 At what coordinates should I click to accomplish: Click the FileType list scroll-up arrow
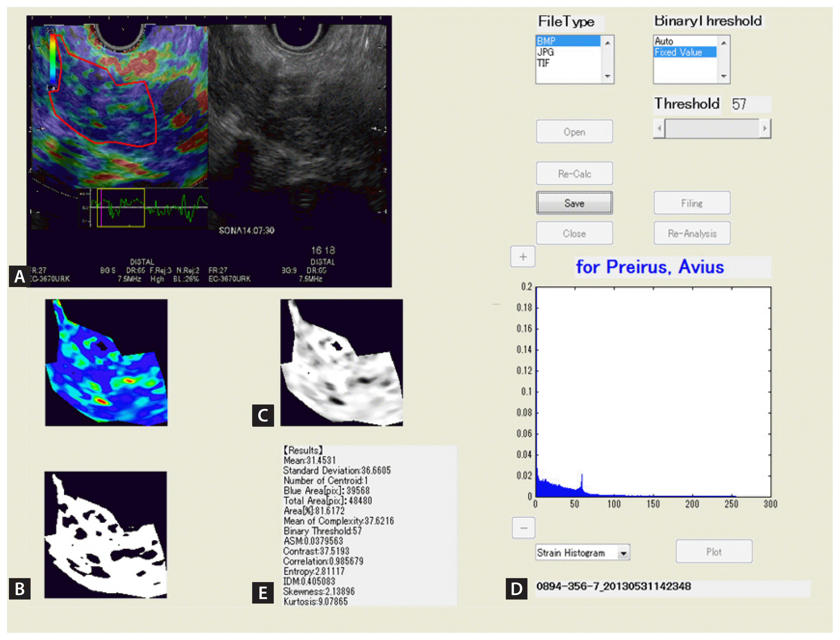(608, 43)
